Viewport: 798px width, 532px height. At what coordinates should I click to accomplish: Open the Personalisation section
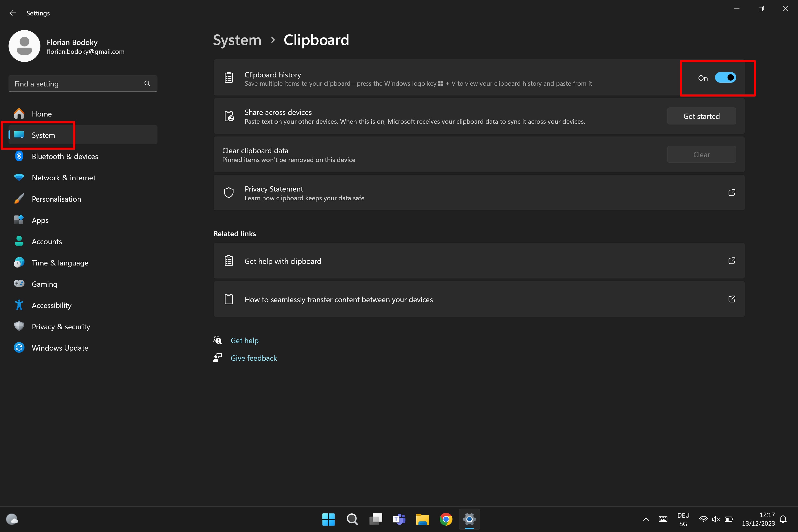click(x=56, y=199)
